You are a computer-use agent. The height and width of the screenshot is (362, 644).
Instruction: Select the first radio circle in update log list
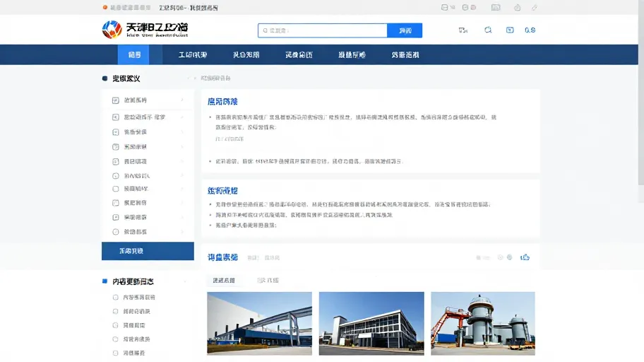tap(115, 298)
